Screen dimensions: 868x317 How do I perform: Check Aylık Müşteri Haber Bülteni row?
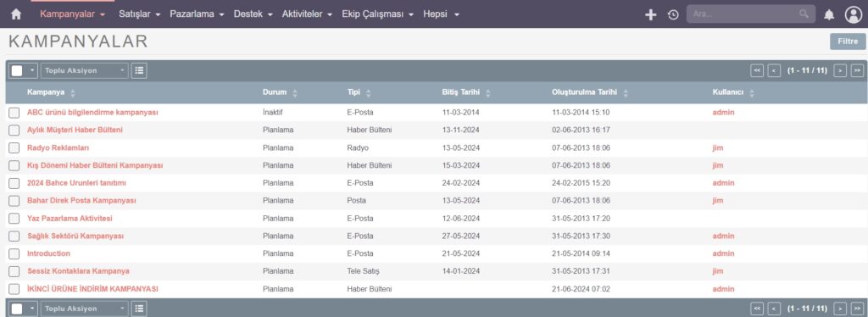click(14, 130)
